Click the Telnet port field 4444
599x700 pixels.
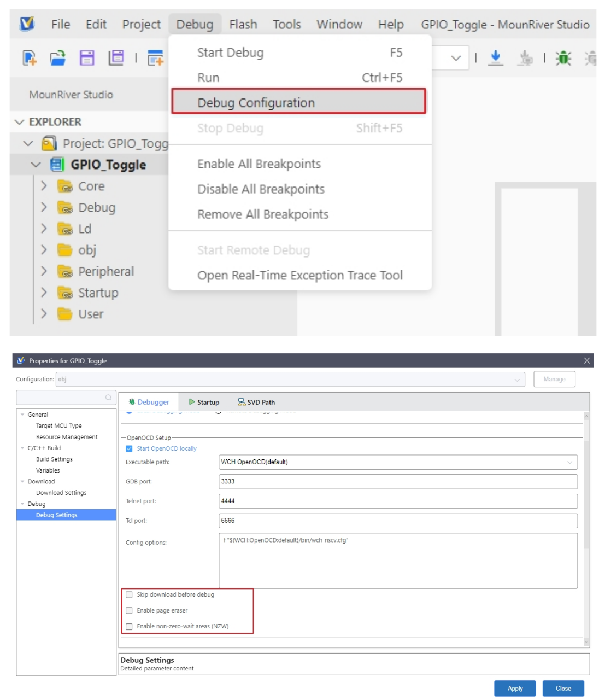[x=398, y=501]
